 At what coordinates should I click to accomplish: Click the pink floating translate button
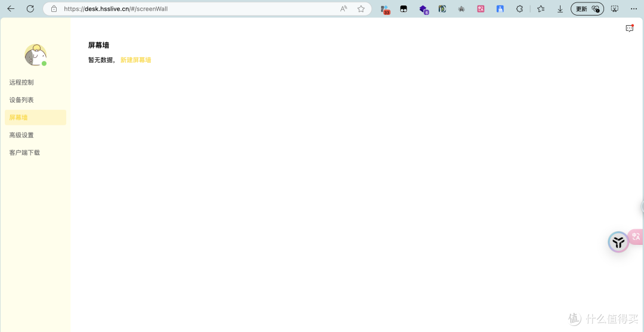click(x=636, y=236)
